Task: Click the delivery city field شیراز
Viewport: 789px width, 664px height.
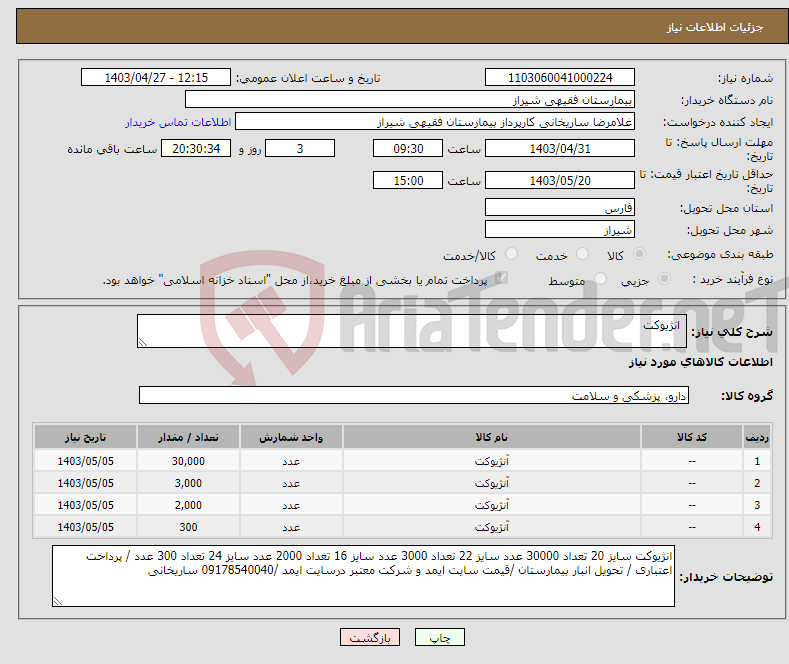Action: [560, 229]
